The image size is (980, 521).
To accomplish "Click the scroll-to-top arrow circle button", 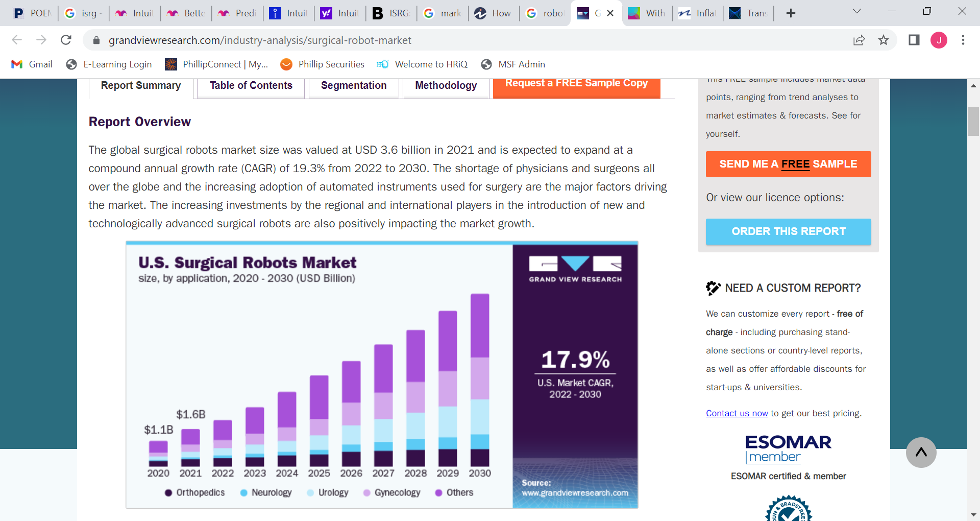I will pos(921,452).
